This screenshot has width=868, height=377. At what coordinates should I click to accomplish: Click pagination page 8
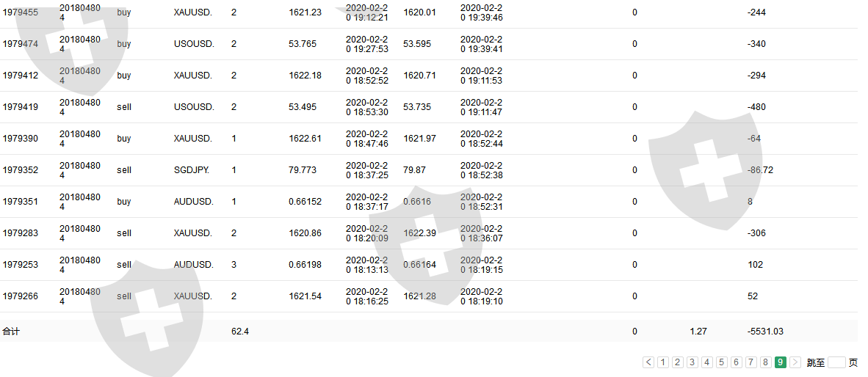point(766,362)
